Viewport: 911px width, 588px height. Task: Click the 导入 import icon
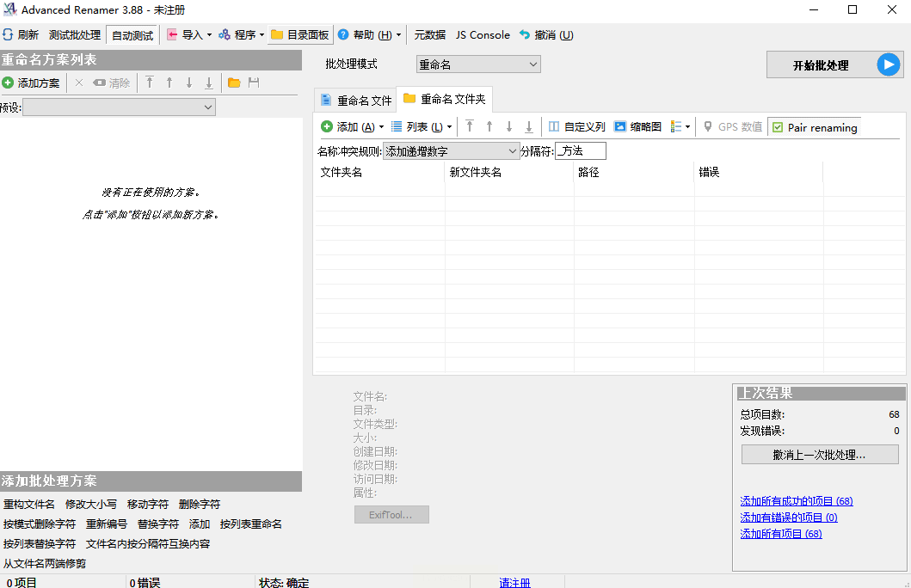click(172, 35)
